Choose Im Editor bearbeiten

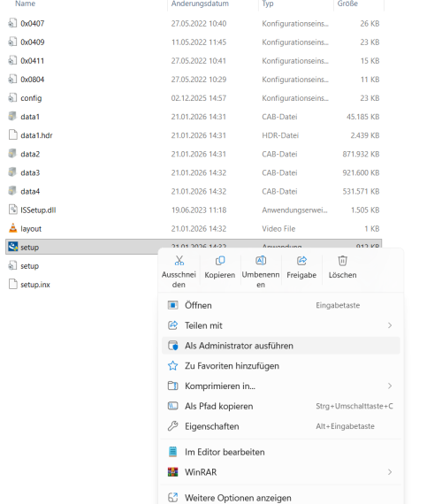click(280, 452)
